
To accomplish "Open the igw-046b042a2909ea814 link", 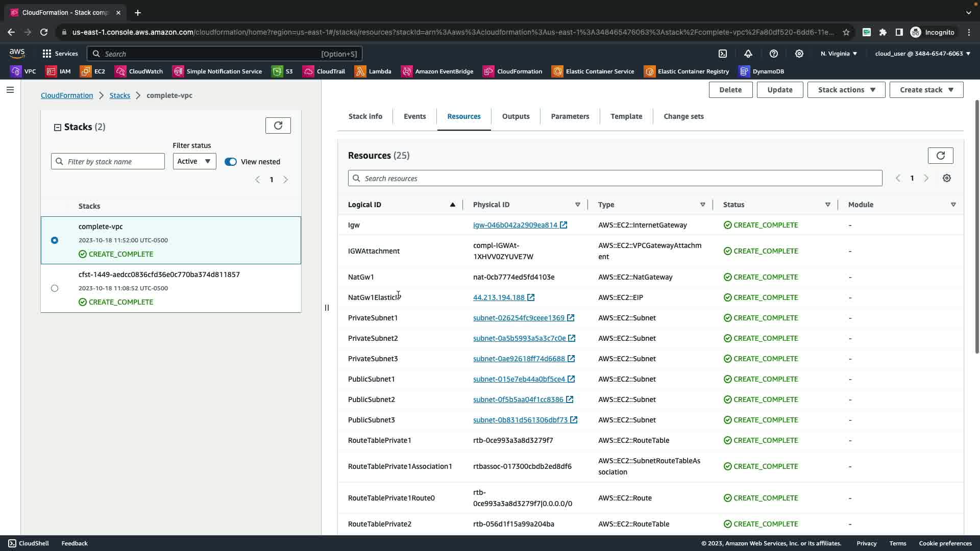I will [515, 225].
